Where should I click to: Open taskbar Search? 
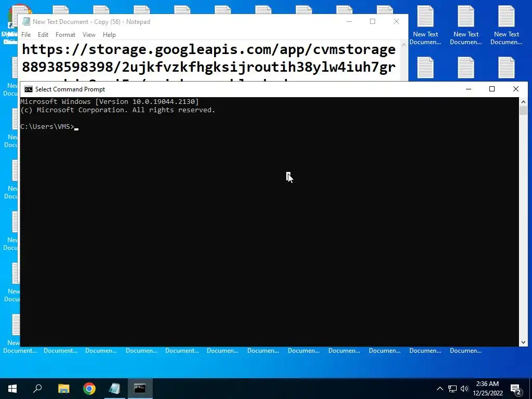click(x=37, y=389)
